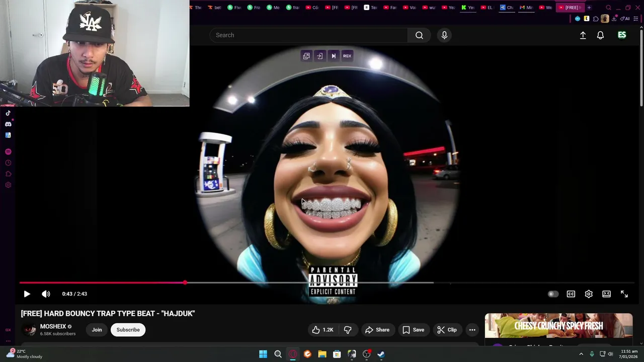The image size is (644, 362).
Task: Open clock showing 11:51 am
Action: [629, 354]
